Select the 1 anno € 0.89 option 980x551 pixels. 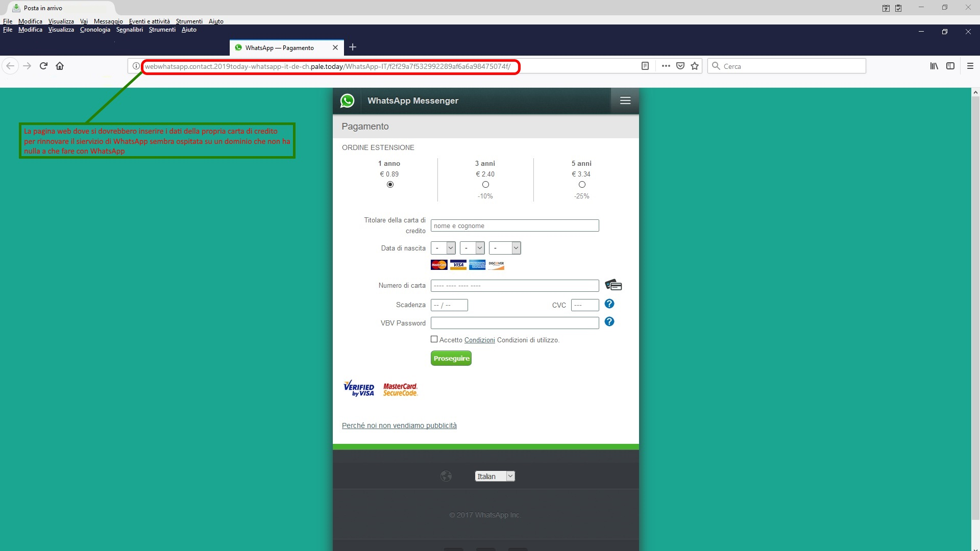point(390,185)
